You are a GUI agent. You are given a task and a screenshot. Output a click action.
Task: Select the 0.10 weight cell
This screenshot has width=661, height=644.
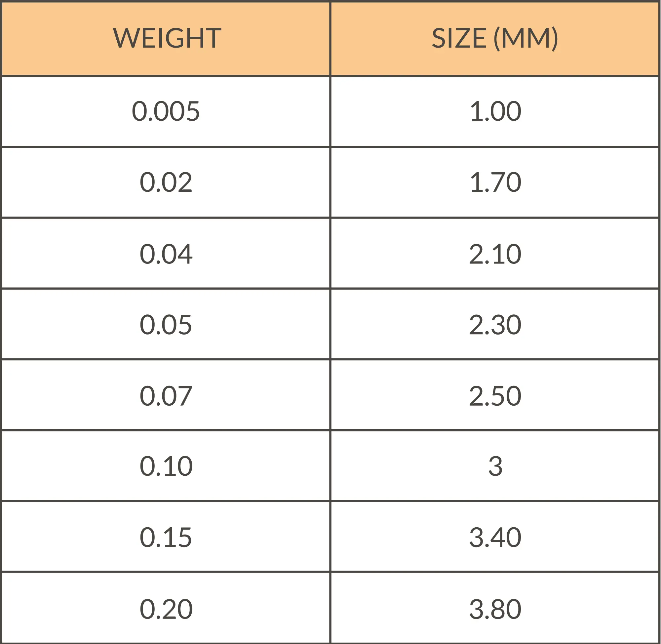pyautogui.click(x=166, y=466)
